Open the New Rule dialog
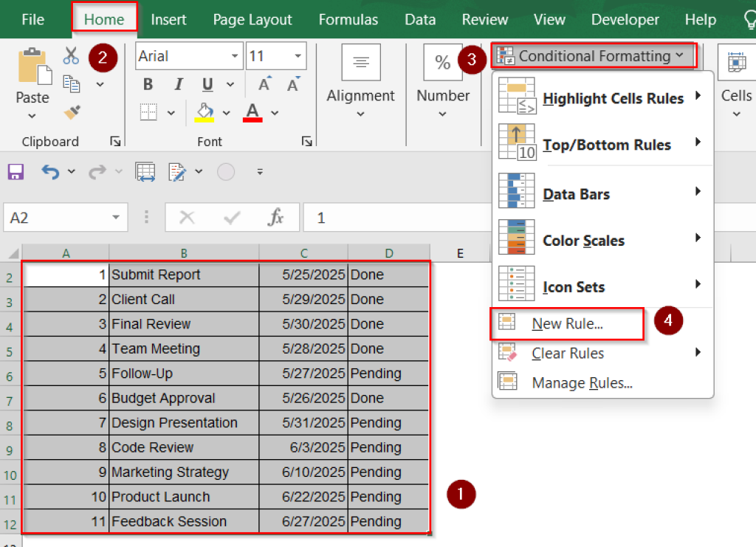This screenshot has height=547, width=756. [x=567, y=324]
